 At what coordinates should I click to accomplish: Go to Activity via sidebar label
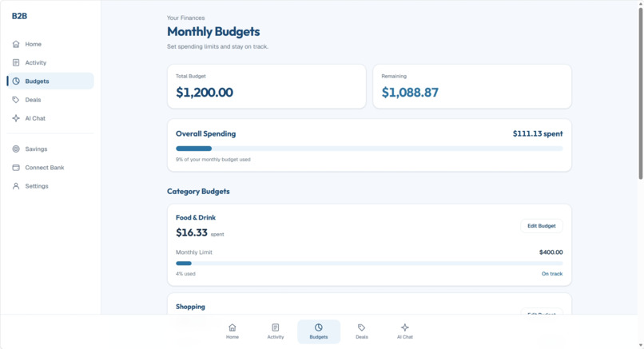tap(36, 62)
